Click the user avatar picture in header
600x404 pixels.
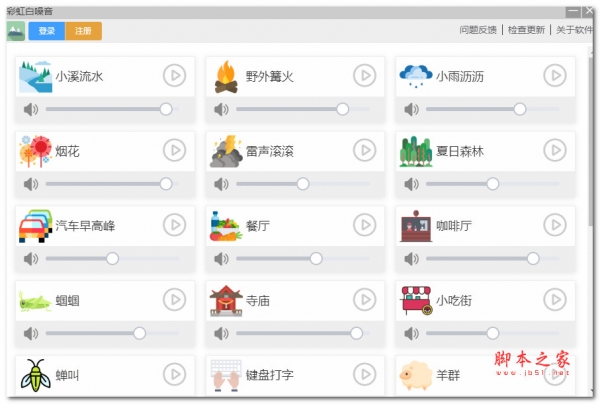point(15,31)
